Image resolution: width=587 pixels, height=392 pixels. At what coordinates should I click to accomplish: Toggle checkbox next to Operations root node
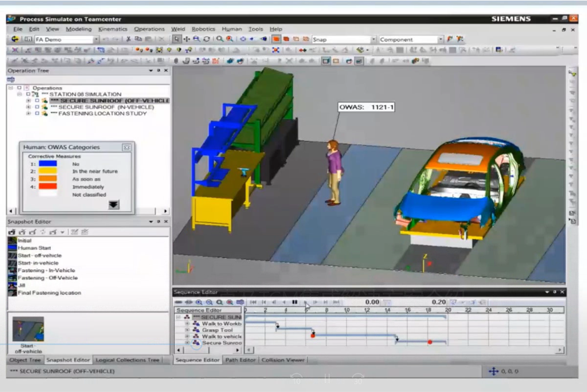coord(19,88)
